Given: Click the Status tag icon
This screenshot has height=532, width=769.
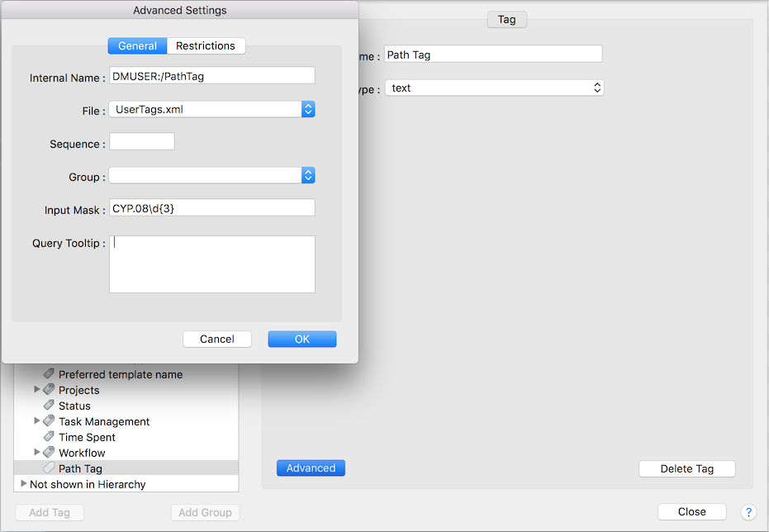Looking at the screenshot, I should (x=49, y=406).
